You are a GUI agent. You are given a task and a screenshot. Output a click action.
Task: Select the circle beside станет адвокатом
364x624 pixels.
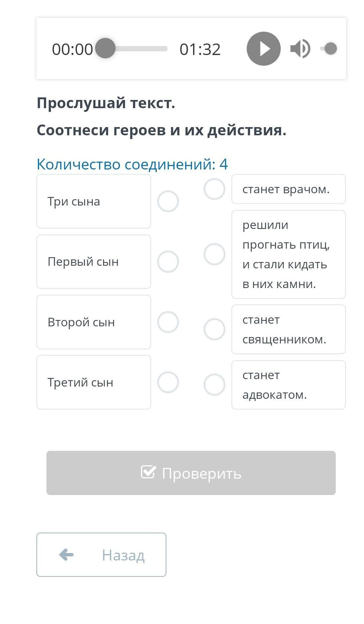point(214,385)
